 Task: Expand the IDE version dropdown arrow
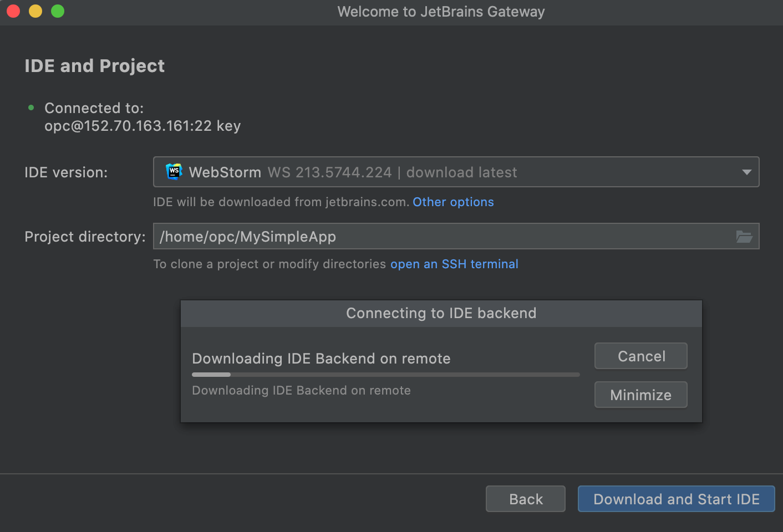[747, 172]
